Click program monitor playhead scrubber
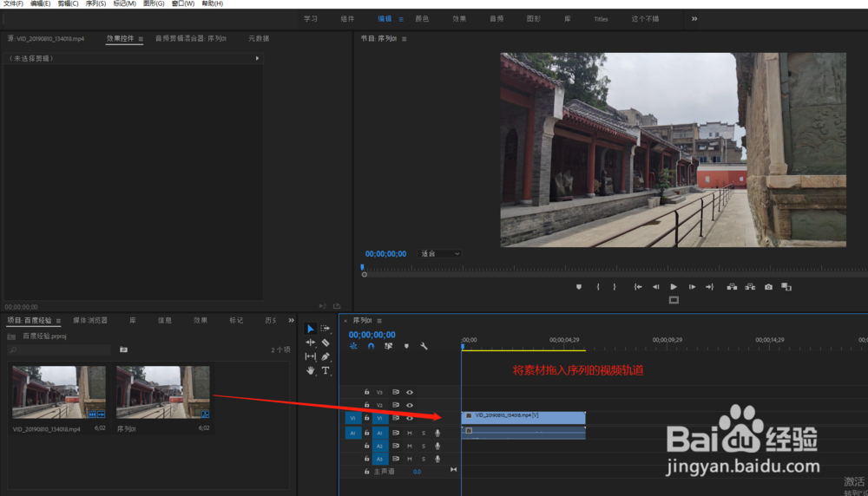The height and width of the screenshot is (496, 868). click(363, 268)
